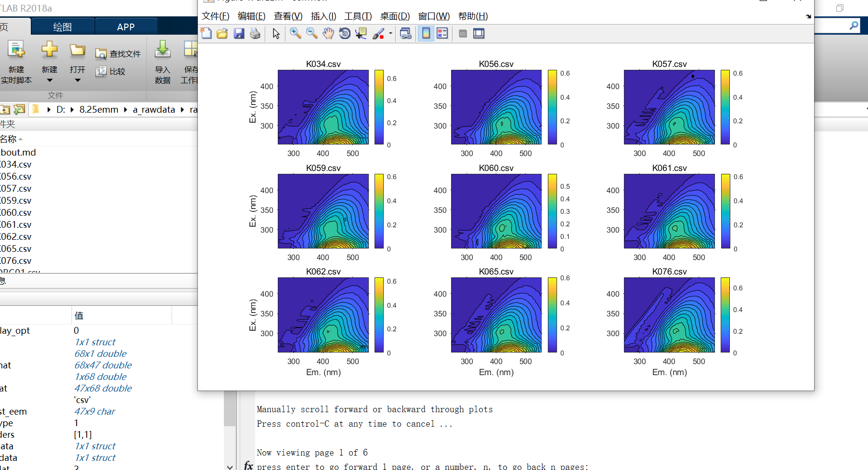This screenshot has width=868, height=470.
Task: Expand the 新建 dropdown arrow
Action: point(49,80)
